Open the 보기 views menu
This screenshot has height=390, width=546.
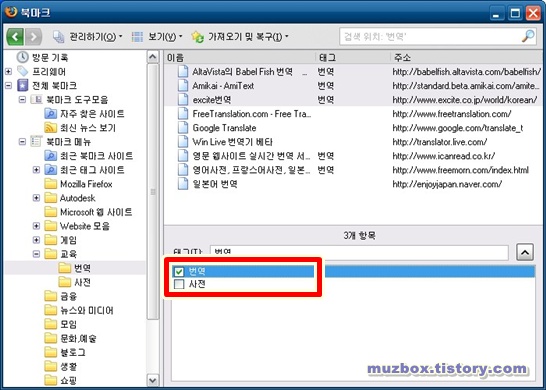tap(157, 37)
